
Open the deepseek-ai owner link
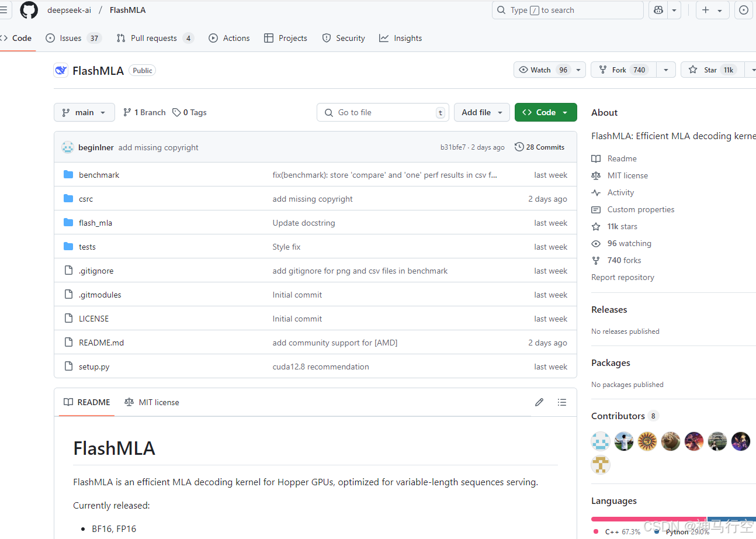(x=69, y=10)
